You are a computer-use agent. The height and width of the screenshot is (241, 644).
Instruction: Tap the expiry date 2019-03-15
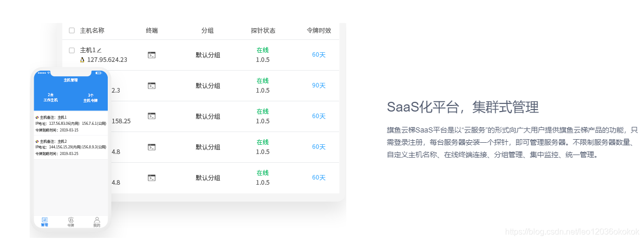click(x=69, y=130)
